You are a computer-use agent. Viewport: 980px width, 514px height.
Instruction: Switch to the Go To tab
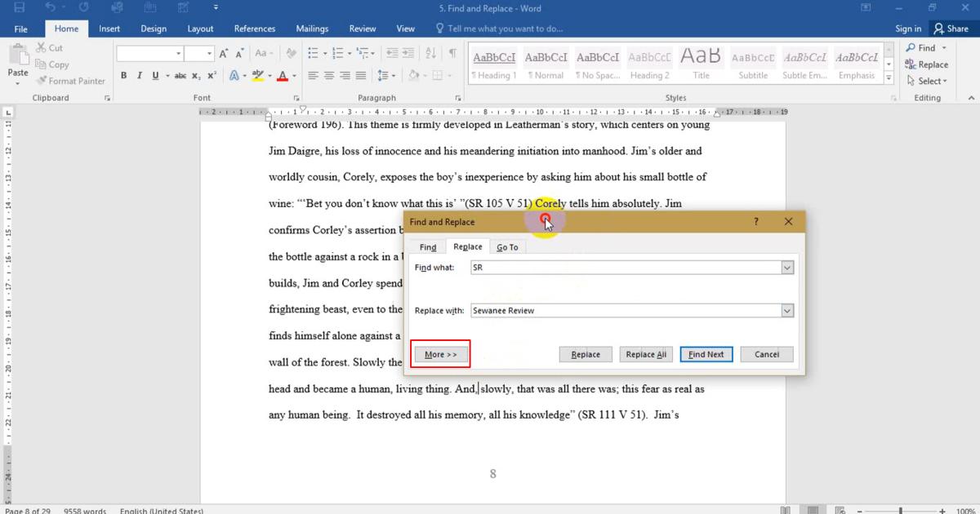pos(507,247)
